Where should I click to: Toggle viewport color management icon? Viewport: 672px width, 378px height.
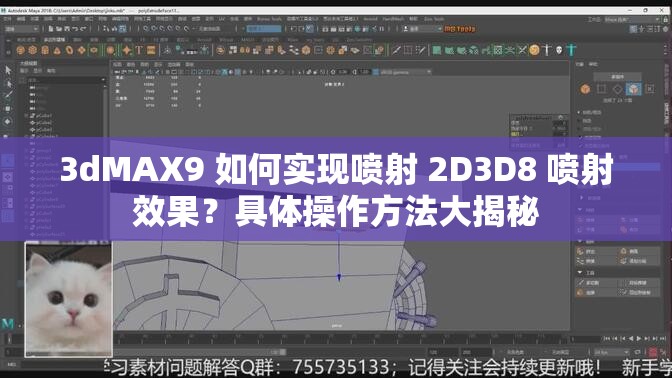click(375, 72)
